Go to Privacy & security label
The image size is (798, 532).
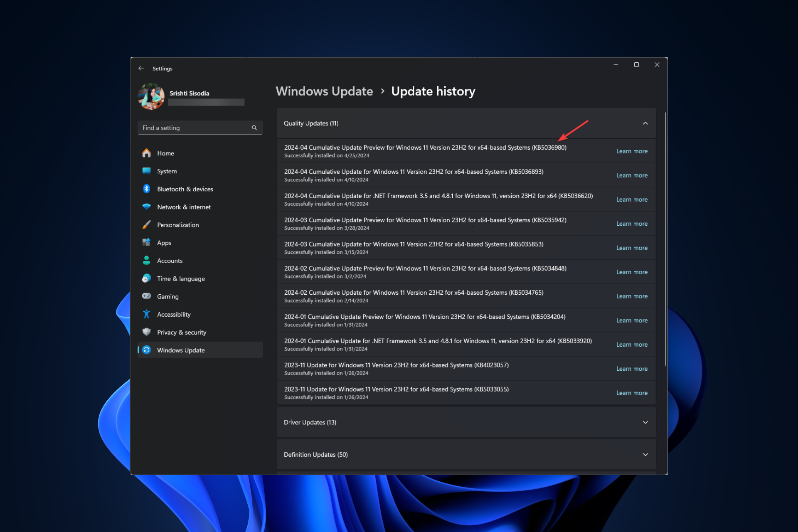182,332
